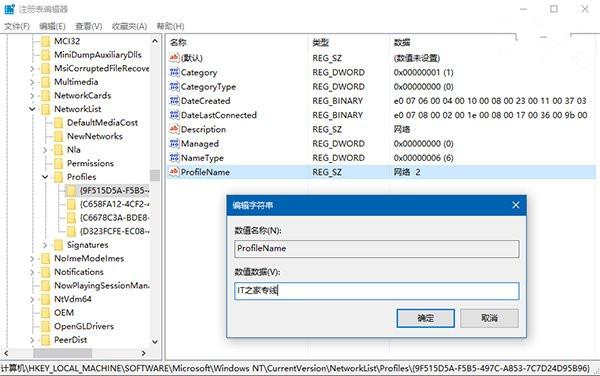The image size is (600, 376).
Task: Confirm the dialog with 确定 button
Action: (x=426, y=318)
